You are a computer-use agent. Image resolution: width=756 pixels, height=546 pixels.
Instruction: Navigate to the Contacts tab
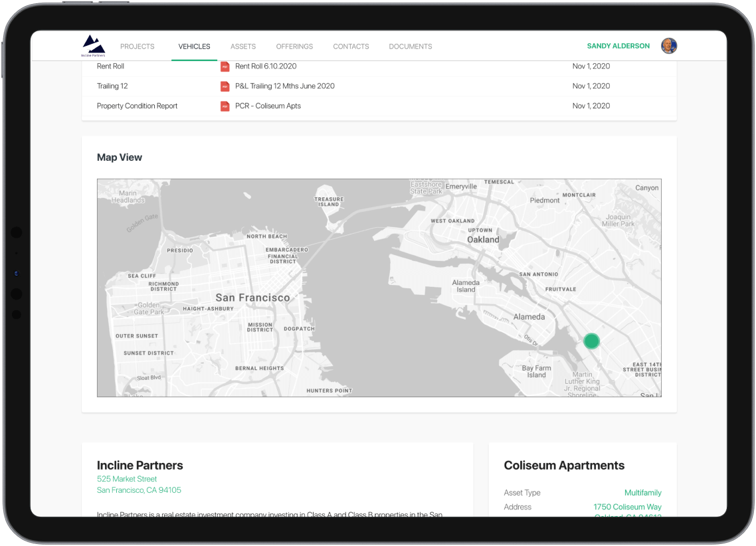point(351,46)
